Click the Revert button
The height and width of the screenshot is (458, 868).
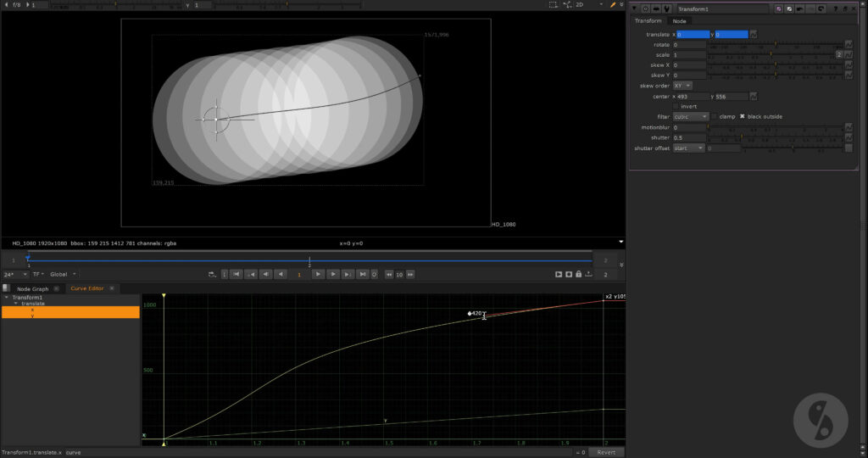coord(606,452)
